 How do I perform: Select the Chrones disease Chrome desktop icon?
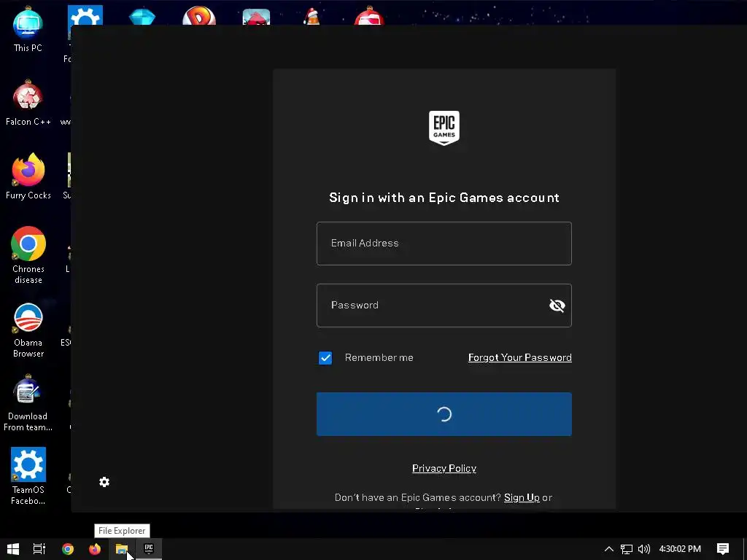pyautogui.click(x=28, y=256)
